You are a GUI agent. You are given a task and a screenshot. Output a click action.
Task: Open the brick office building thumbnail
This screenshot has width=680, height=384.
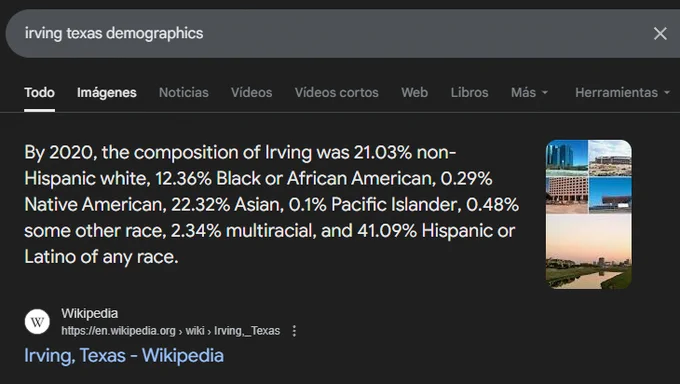point(567,195)
